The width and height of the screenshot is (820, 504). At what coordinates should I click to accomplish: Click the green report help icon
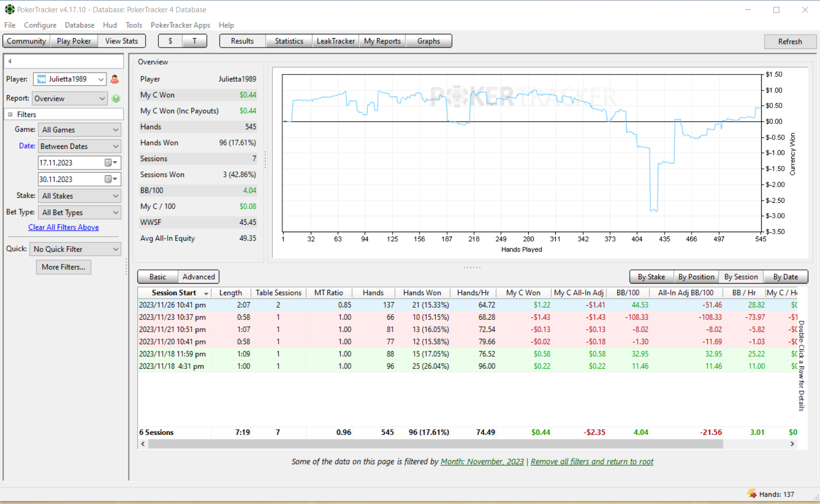[x=116, y=98]
